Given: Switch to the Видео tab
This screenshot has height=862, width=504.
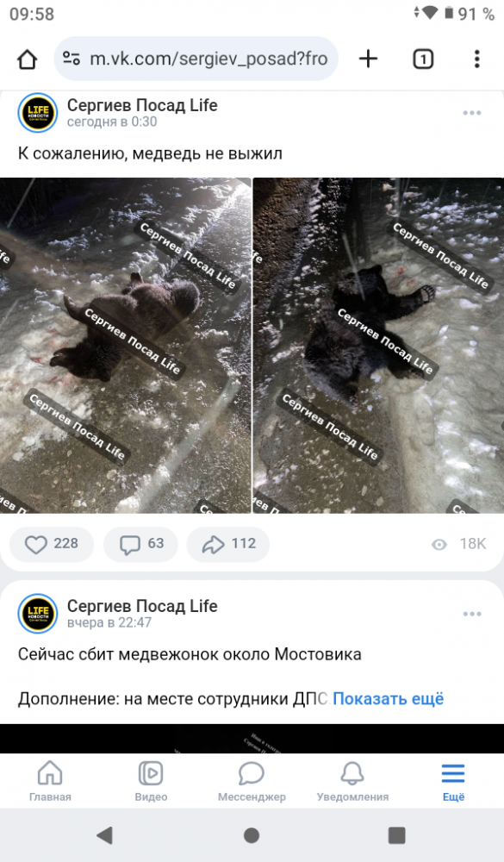Looking at the screenshot, I should (151, 781).
